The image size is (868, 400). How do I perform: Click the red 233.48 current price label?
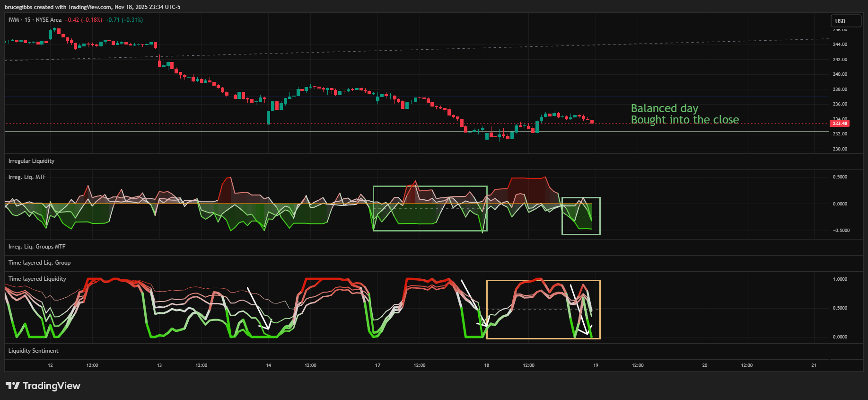coord(840,124)
